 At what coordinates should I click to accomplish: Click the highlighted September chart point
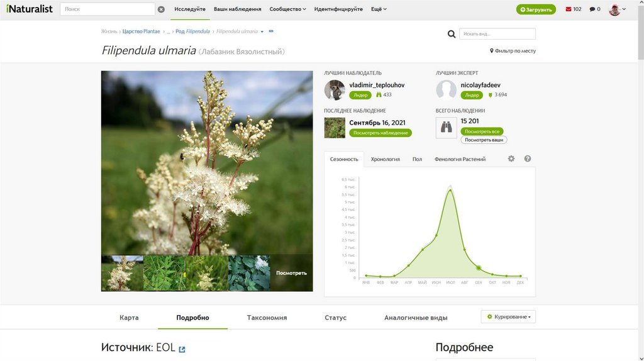479,268
